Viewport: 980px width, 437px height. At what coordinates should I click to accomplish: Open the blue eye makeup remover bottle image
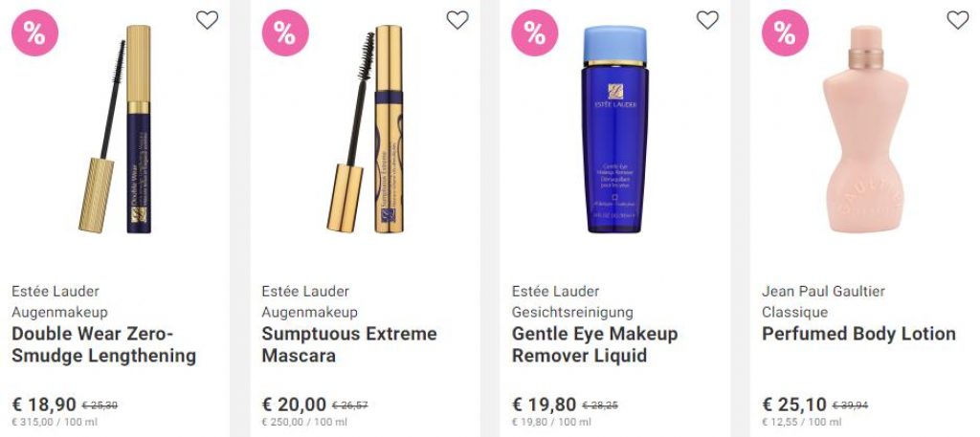[x=615, y=129]
